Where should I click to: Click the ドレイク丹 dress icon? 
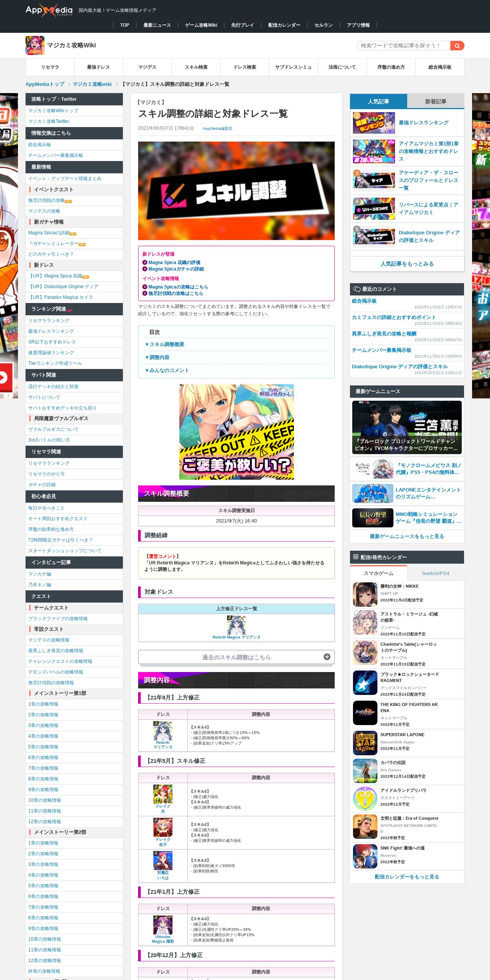click(x=163, y=794)
